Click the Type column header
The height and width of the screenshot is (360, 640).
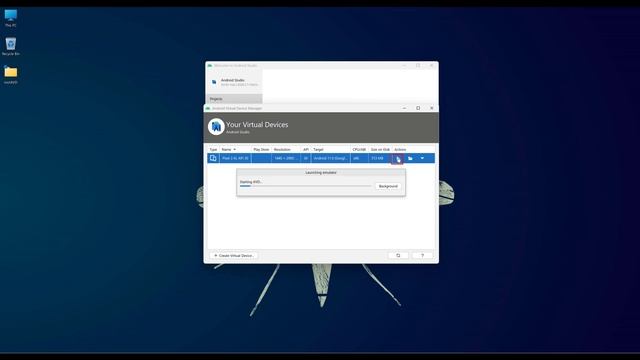click(213, 150)
